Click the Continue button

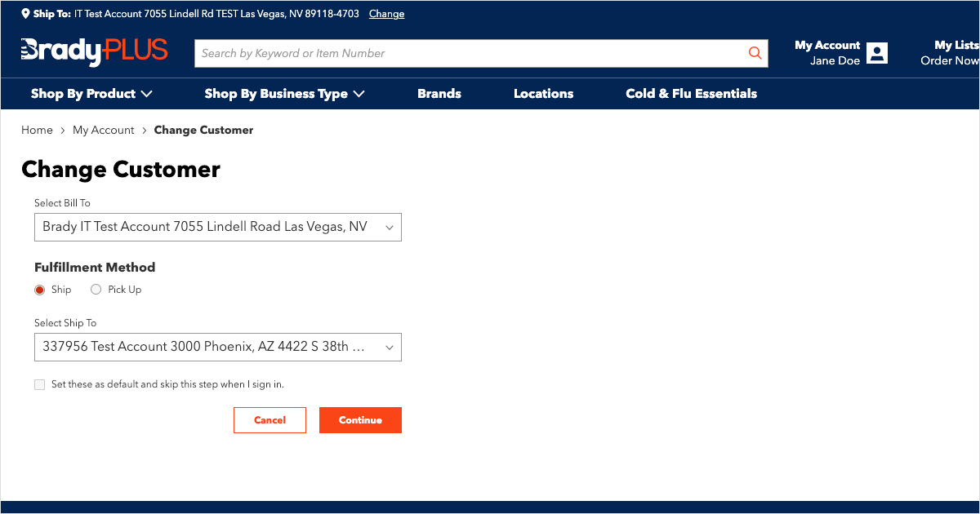coord(360,420)
